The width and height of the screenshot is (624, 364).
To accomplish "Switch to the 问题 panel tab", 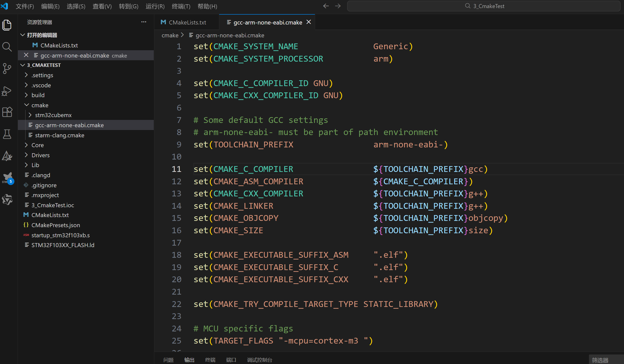I will [168, 360].
